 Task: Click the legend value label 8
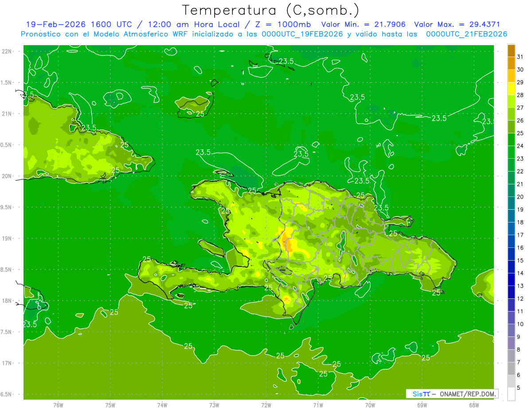click(518, 349)
